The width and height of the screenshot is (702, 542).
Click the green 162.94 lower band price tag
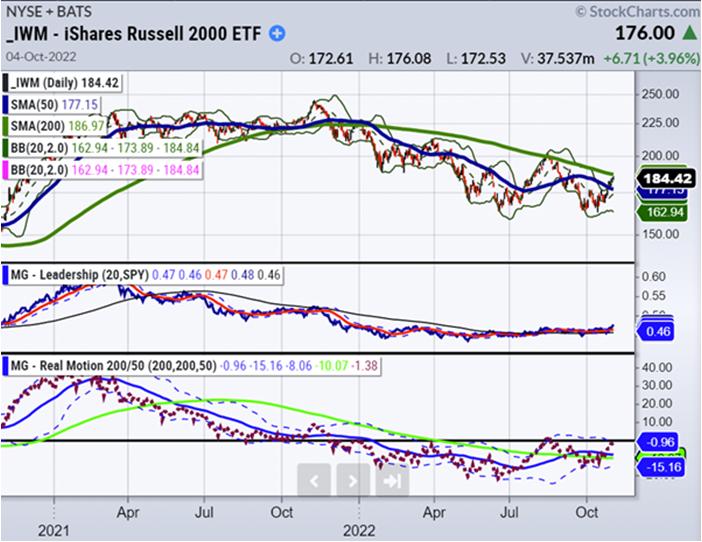pos(661,213)
